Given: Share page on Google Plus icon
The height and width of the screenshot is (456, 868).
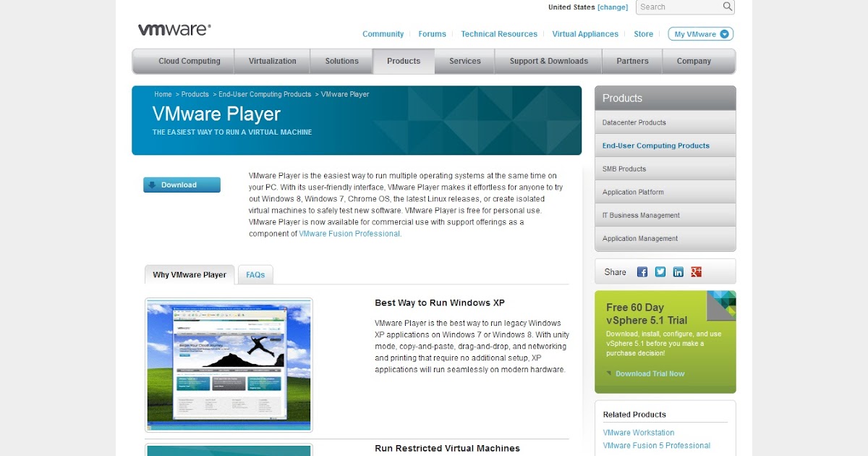Looking at the screenshot, I should click(697, 272).
